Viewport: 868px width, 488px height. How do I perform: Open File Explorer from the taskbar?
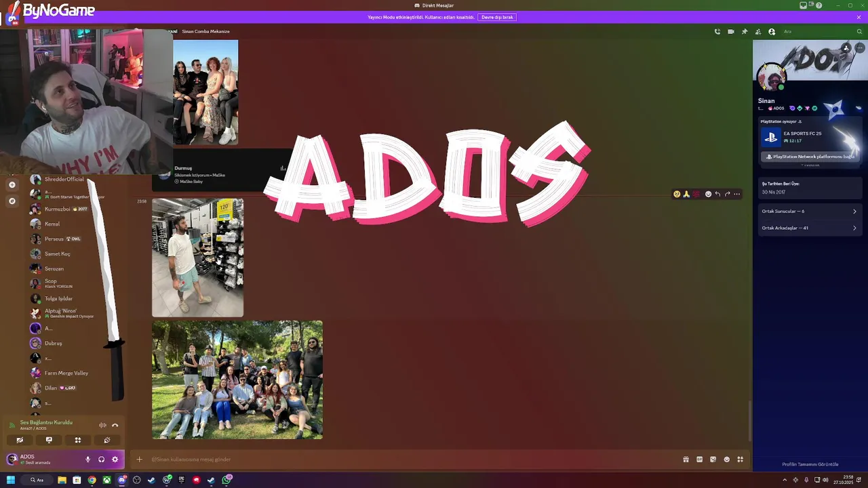pyautogui.click(x=62, y=480)
